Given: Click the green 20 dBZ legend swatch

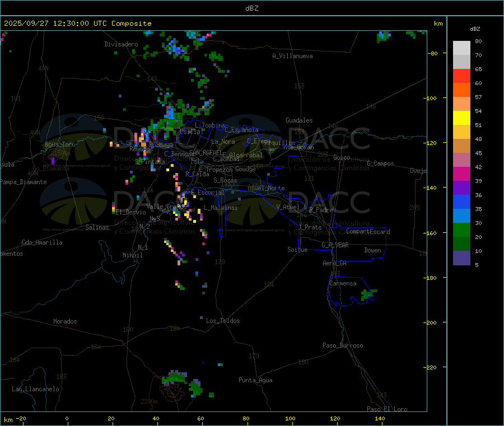Looking at the screenshot, I should click(x=461, y=230).
